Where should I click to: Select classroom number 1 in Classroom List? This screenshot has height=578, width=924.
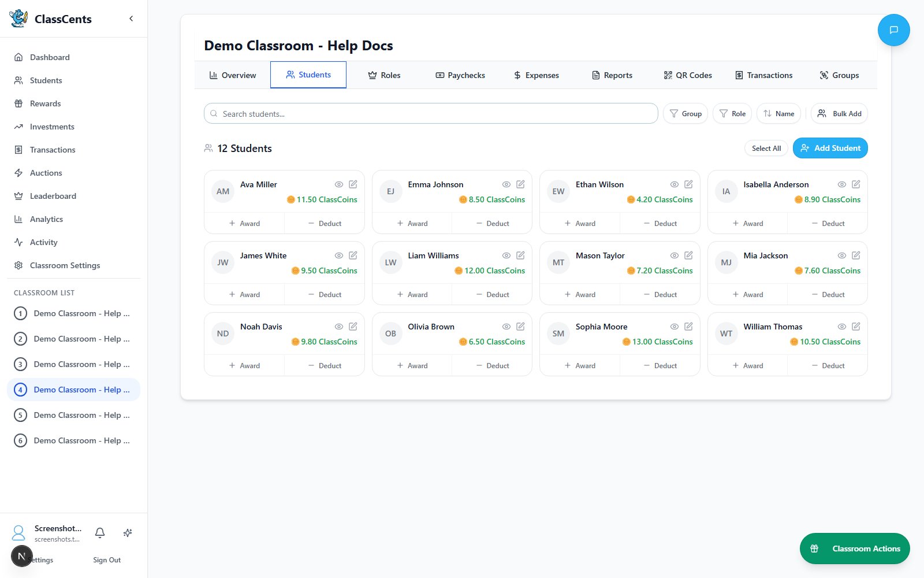tap(73, 313)
